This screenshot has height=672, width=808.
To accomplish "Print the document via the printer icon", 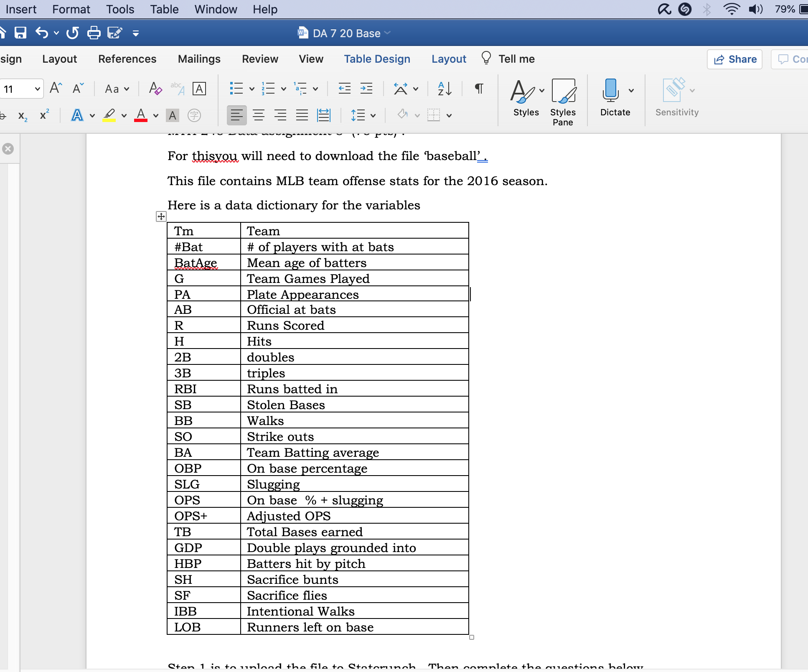I will coord(94,33).
